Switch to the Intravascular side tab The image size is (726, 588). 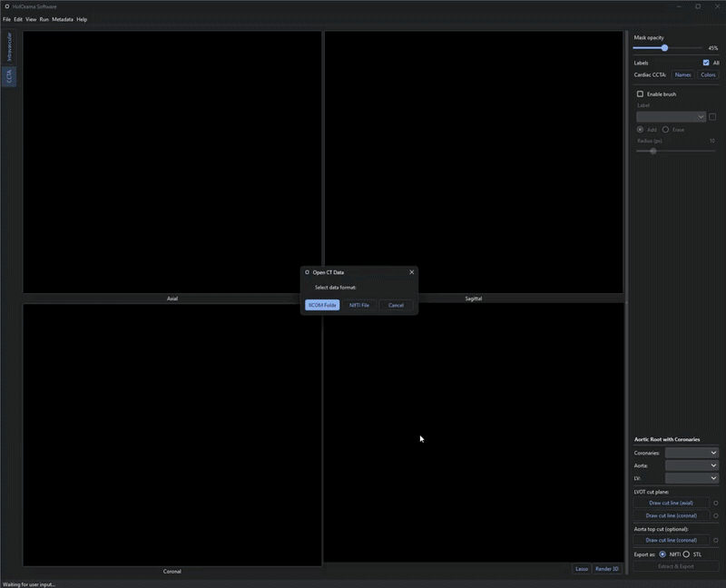pyautogui.click(x=9, y=47)
